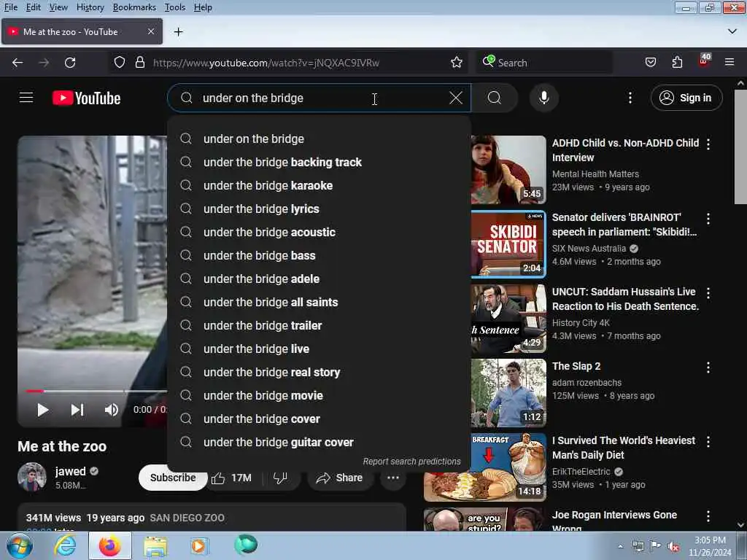Pick suggestion under the bridge guitar cover

[x=319, y=443]
